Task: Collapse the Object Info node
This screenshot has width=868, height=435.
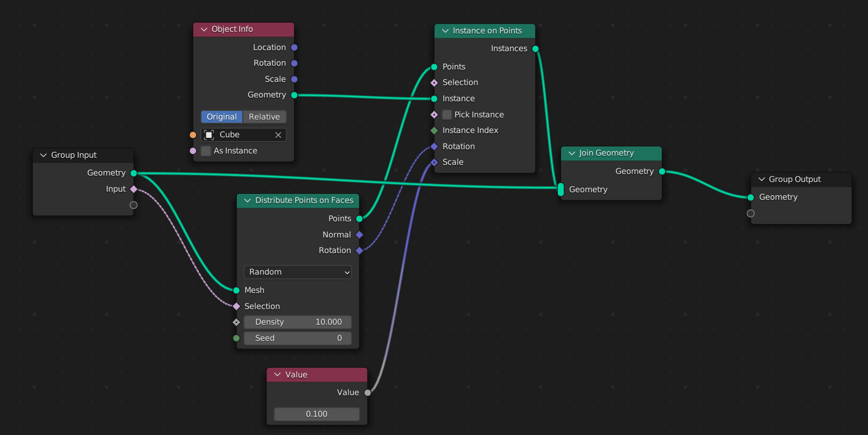Action: point(204,30)
